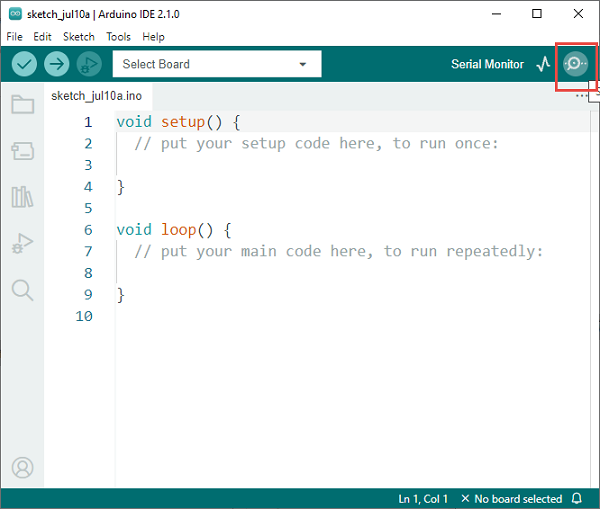600x509 pixels.
Task: Click the closing brace on line 9
Action: (x=121, y=295)
